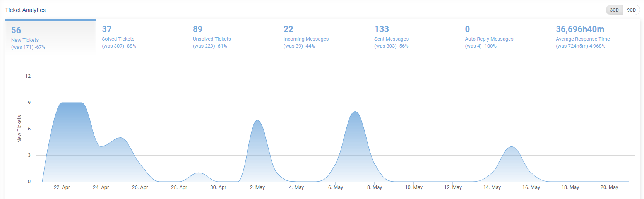Image resolution: width=644 pixels, height=199 pixels.
Task: Click the '2. May' axis label
Action: click(257, 187)
